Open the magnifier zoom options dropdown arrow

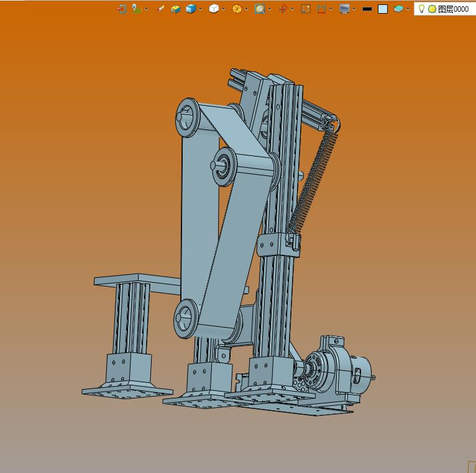(270, 9)
